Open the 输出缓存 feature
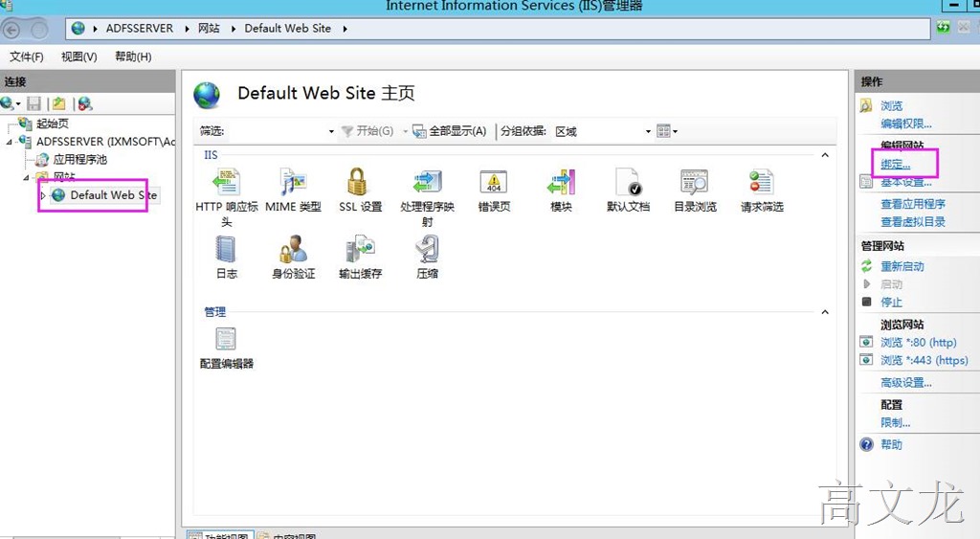Image resolution: width=980 pixels, height=539 pixels. point(360,257)
